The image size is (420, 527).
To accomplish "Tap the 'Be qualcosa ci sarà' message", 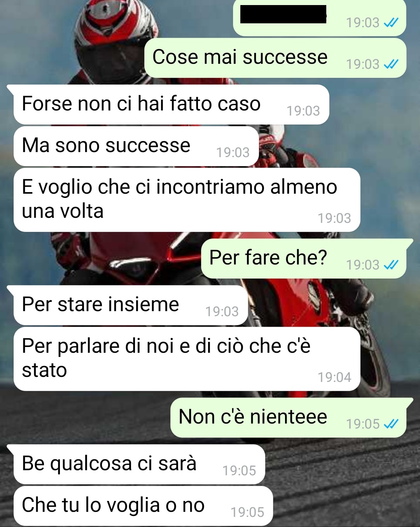I will point(139,464).
